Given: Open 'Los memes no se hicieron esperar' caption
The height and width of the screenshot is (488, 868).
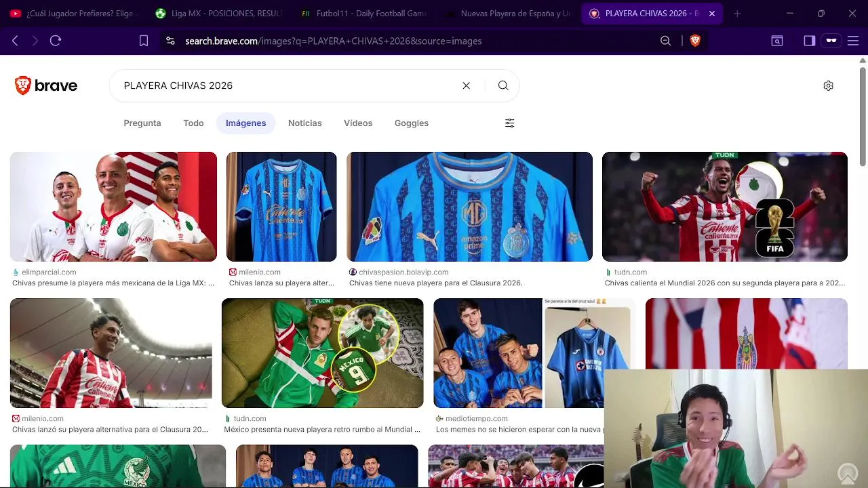Looking at the screenshot, I should 519,429.
